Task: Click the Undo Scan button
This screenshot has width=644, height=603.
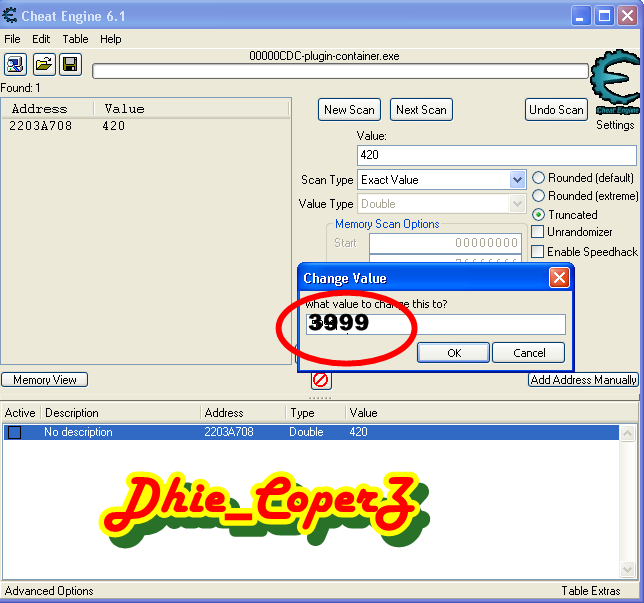Action: (557, 110)
